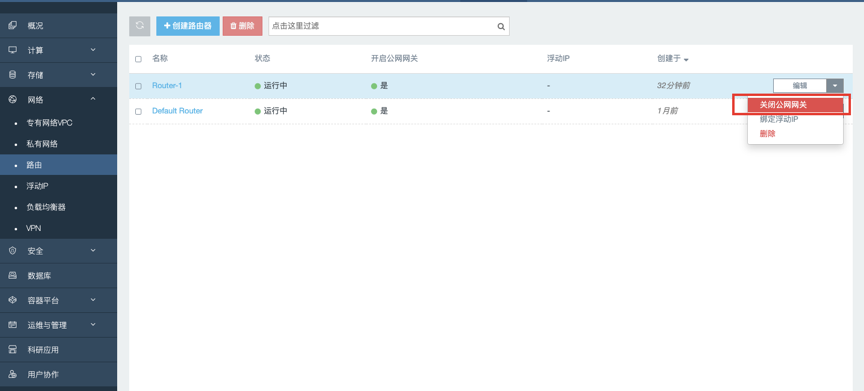Click the 存储 storage icon
This screenshot has height=391, width=864.
point(13,75)
